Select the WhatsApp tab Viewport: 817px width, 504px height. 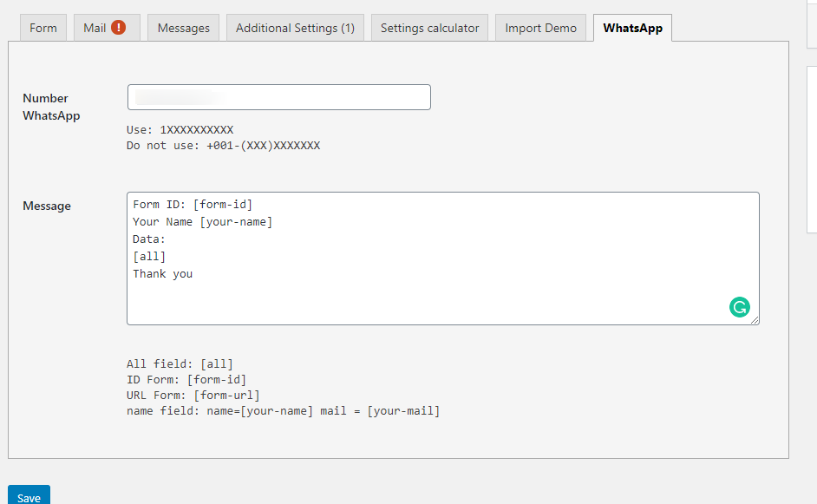coord(632,28)
